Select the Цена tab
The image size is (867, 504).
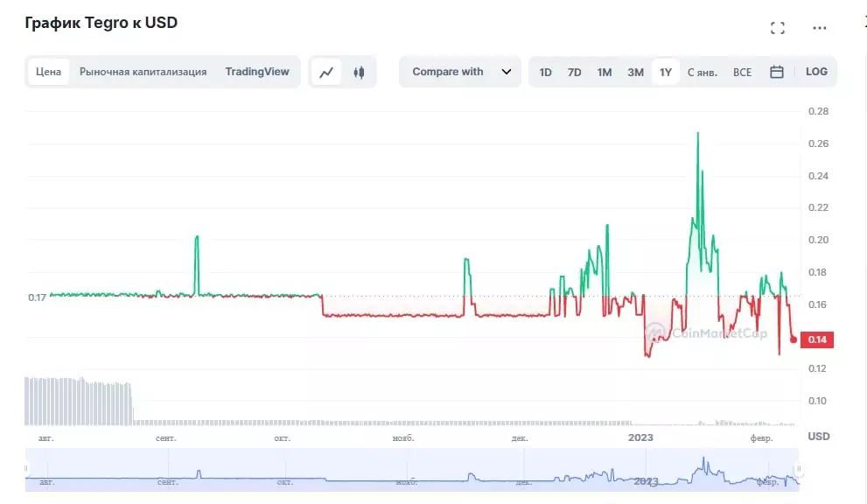click(49, 72)
